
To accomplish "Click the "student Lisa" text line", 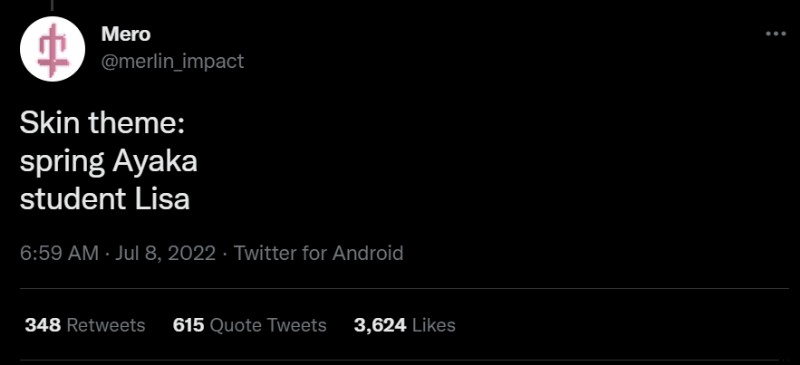I will coord(105,200).
